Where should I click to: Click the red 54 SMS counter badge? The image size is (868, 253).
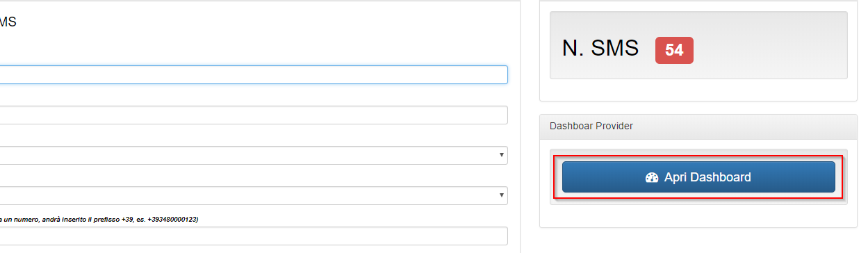click(674, 50)
